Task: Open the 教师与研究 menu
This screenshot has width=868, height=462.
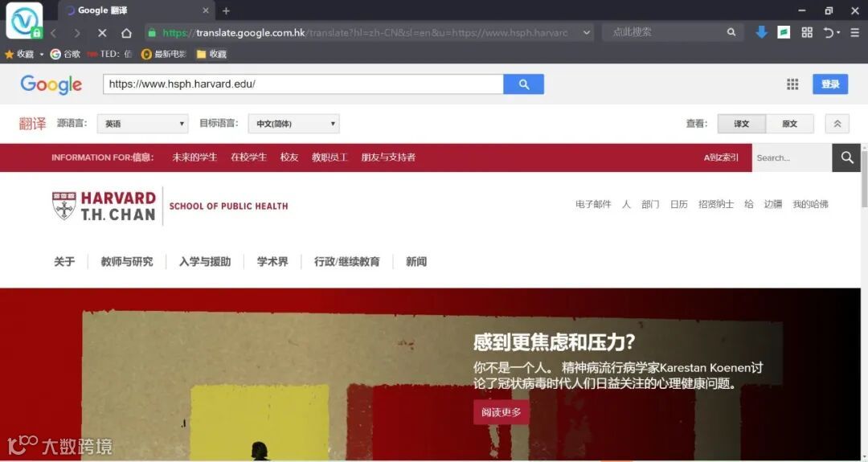Action: 127,262
